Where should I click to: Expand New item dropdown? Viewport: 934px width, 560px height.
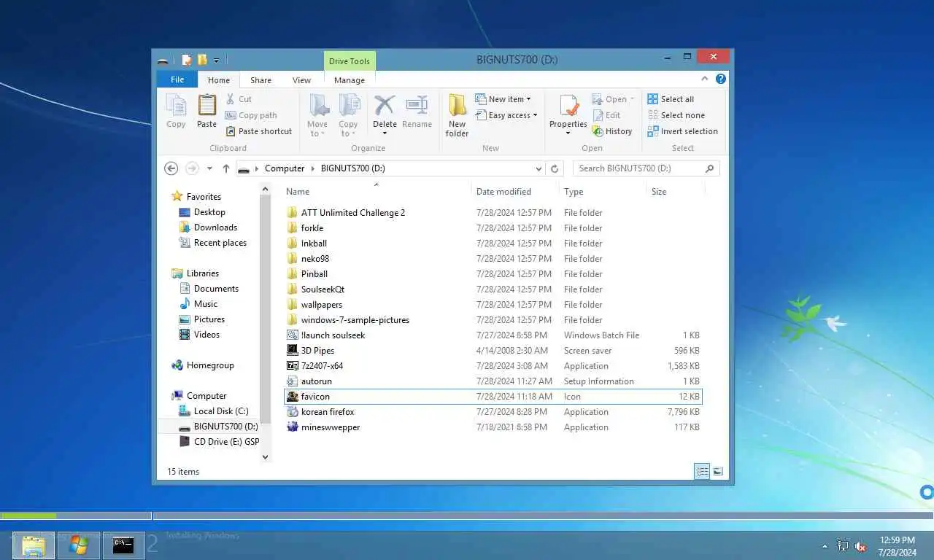click(503, 99)
